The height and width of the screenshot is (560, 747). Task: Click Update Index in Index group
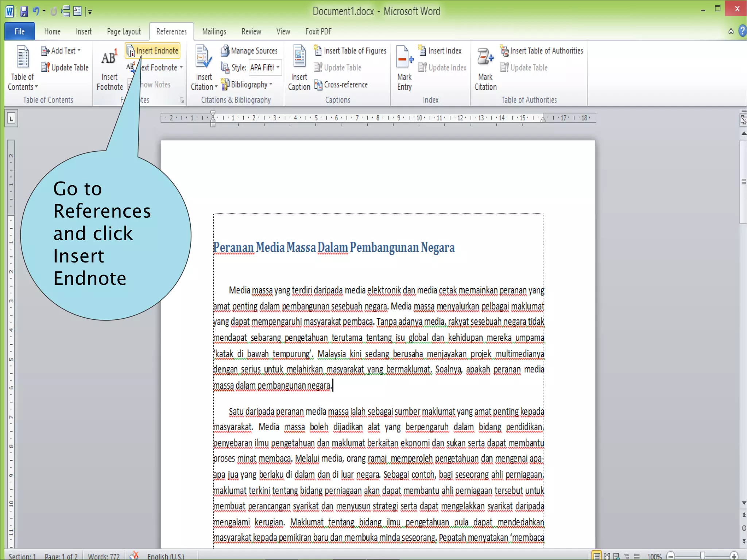442,67
